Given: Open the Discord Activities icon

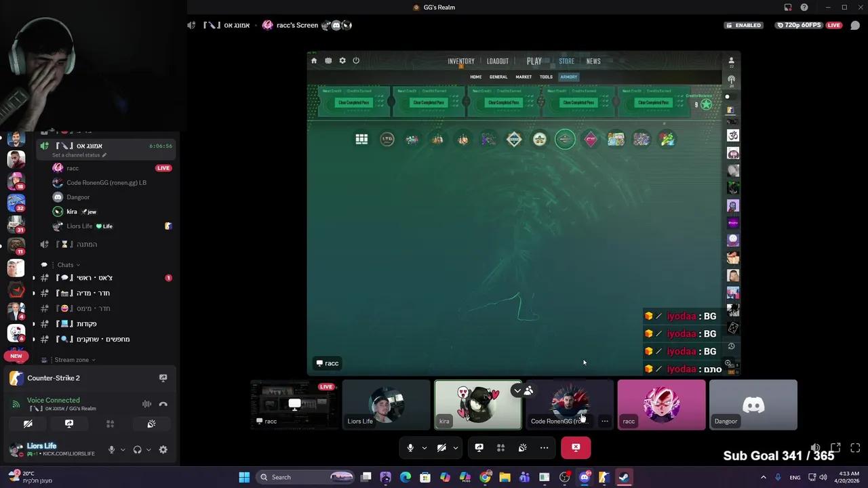Looking at the screenshot, I should 500,447.
